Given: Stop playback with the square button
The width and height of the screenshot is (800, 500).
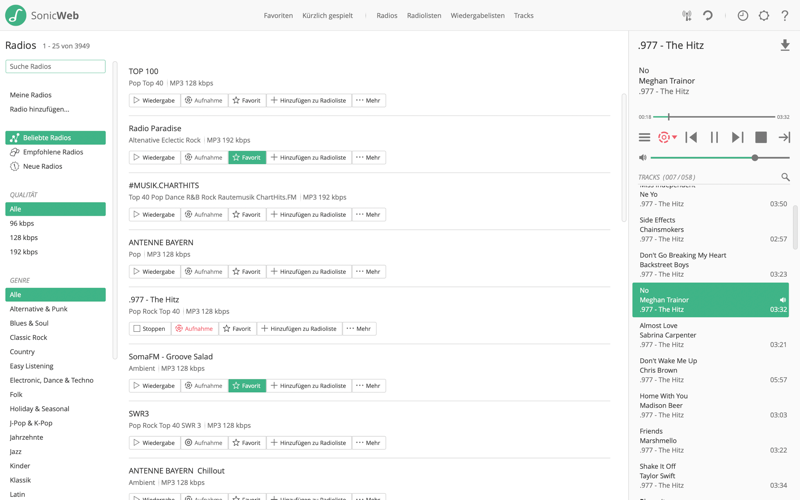Looking at the screenshot, I should pyautogui.click(x=761, y=137).
